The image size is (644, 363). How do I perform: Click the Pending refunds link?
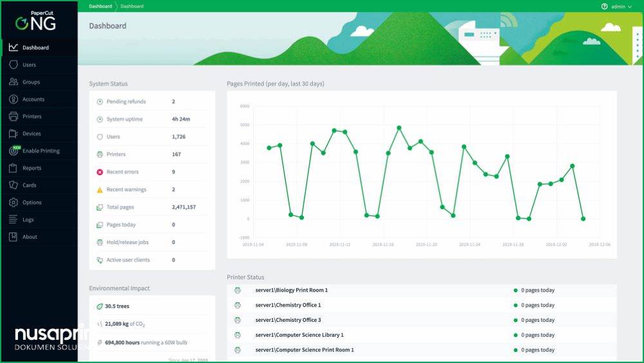tap(126, 102)
